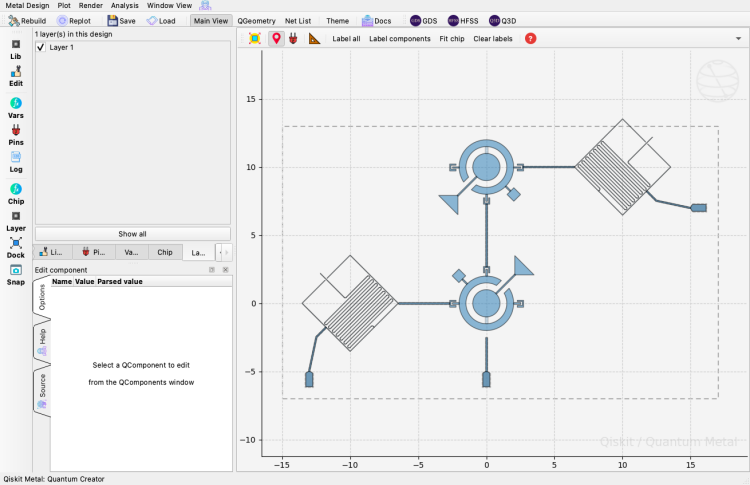Click the Replot toolbar button
750x485 pixels.
click(74, 21)
